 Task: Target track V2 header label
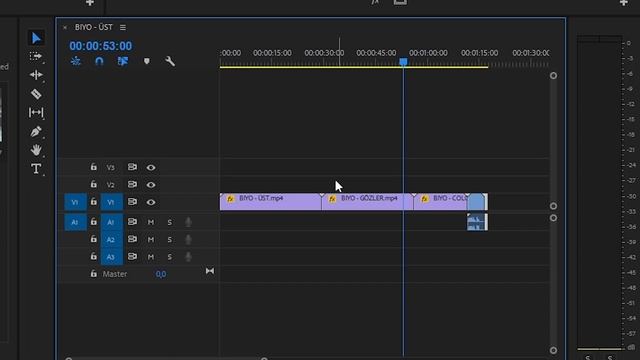pyautogui.click(x=111, y=185)
